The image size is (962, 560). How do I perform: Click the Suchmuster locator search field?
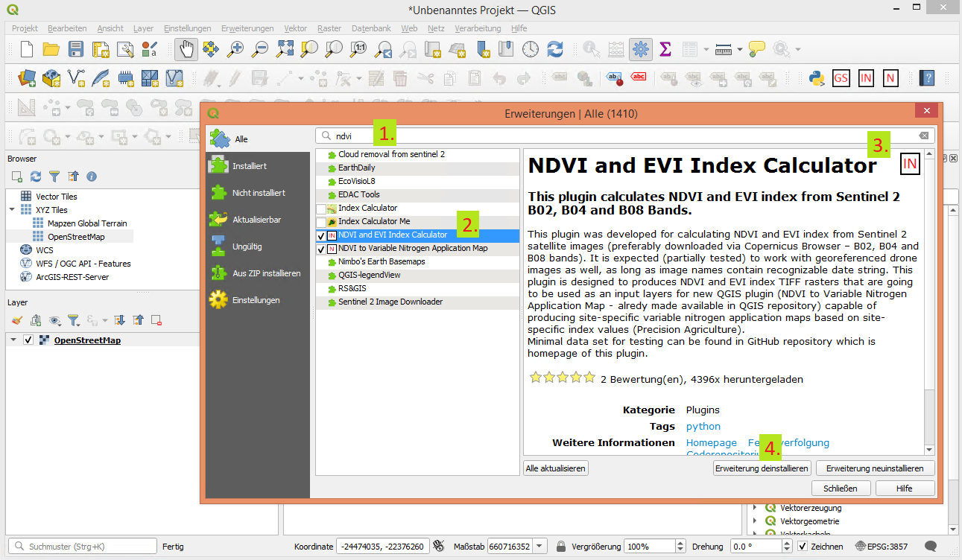click(x=82, y=547)
